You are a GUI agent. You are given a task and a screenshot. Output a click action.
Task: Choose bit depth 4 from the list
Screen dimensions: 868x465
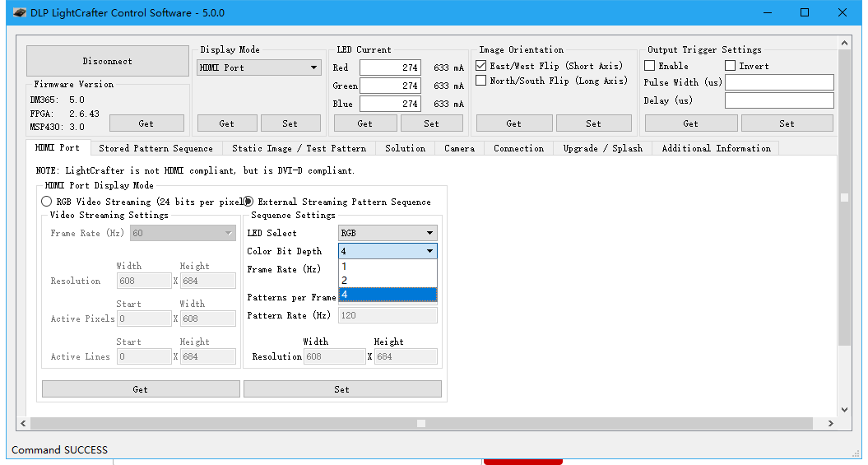[x=388, y=295]
